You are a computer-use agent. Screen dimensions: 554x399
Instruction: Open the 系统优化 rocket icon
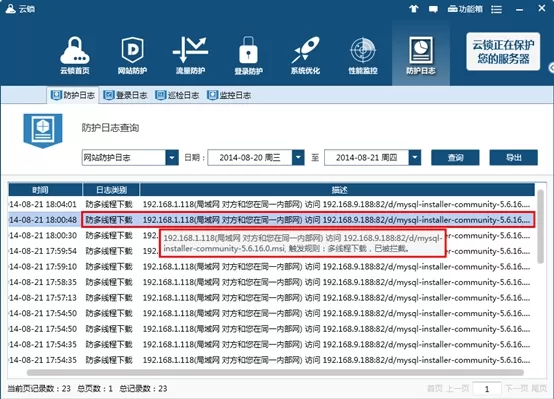pyautogui.click(x=306, y=55)
